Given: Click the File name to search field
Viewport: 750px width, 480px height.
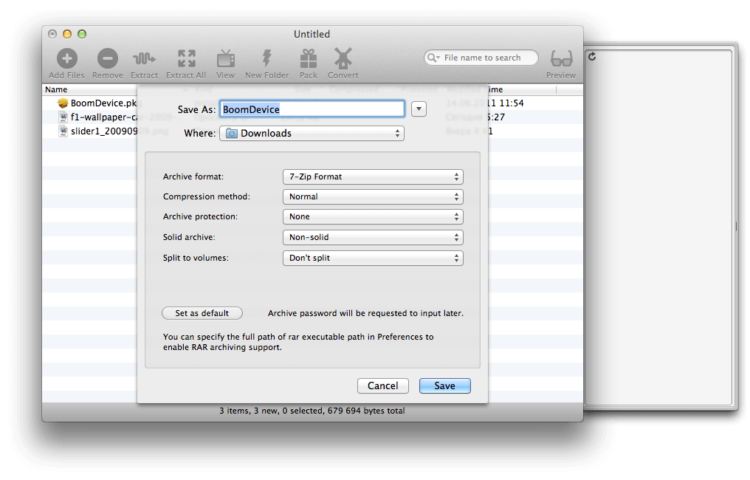Looking at the screenshot, I should click(x=482, y=57).
